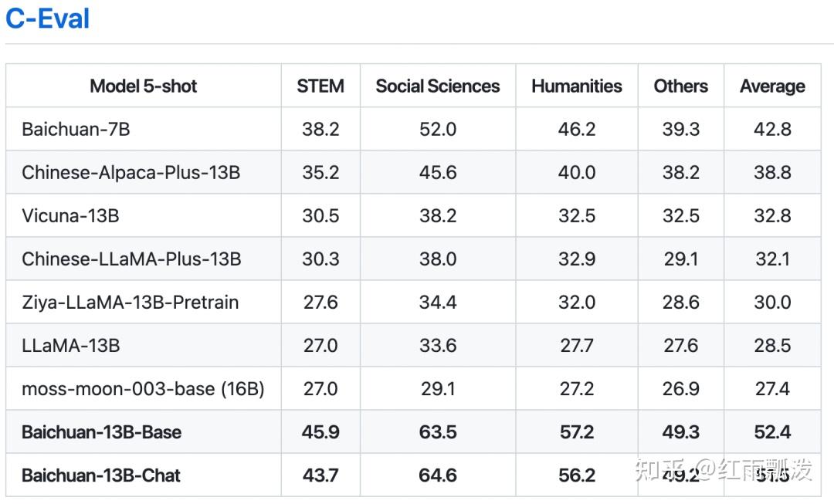834x504 pixels.
Task: Click the Average column header
Action: click(772, 86)
